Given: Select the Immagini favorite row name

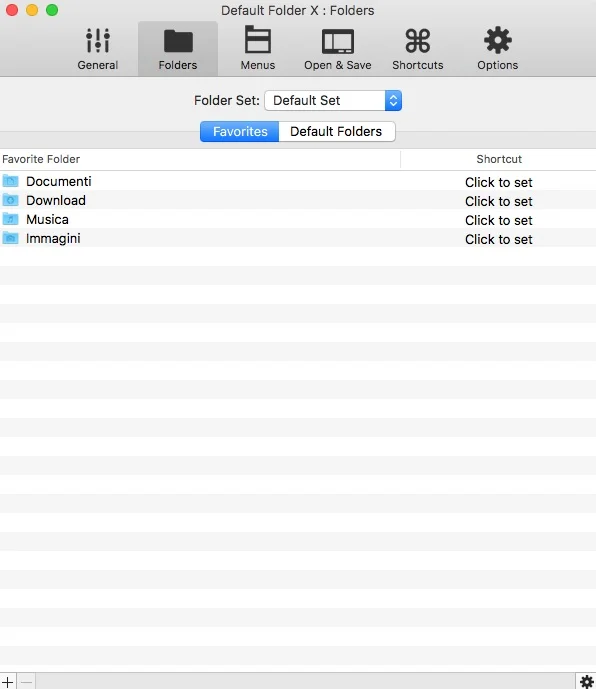Looking at the screenshot, I should tap(53, 239).
